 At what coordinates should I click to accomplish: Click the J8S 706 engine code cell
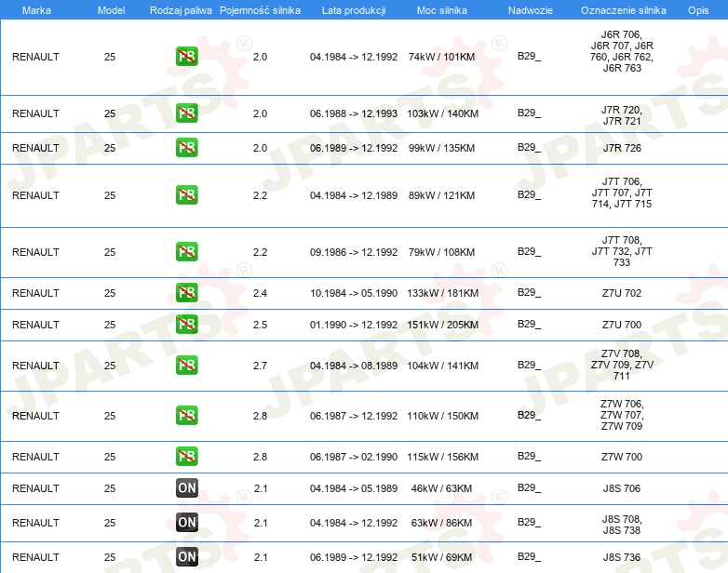[622, 488]
